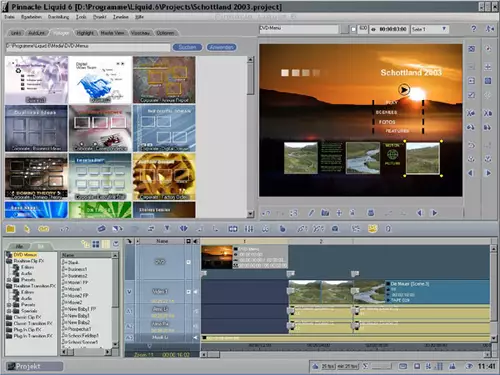Switch to the Media View tab
This screenshot has height=375, width=500.
click(112, 33)
